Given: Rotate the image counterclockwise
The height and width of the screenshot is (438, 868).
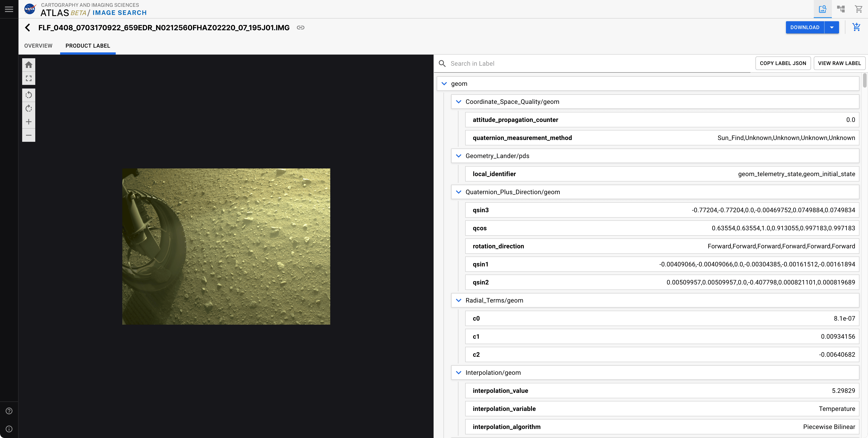Looking at the screenshot, I should click(29, 95).
